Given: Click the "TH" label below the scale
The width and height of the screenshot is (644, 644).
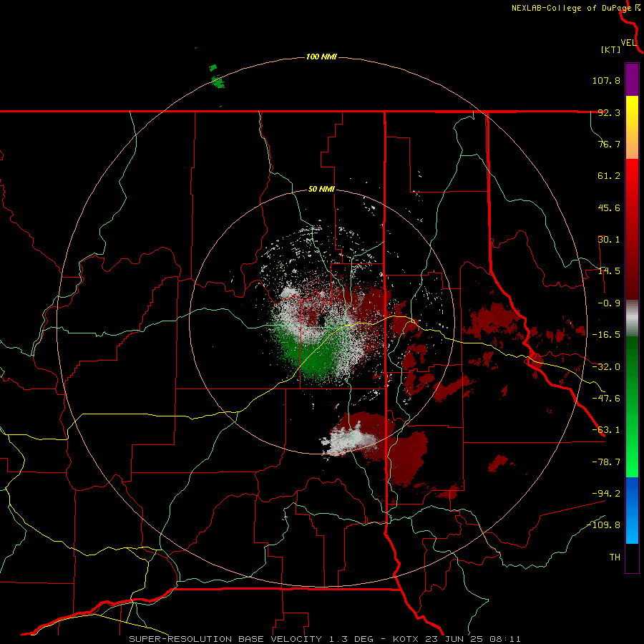Looking at the screenshot, I should (x=615, y=557).
